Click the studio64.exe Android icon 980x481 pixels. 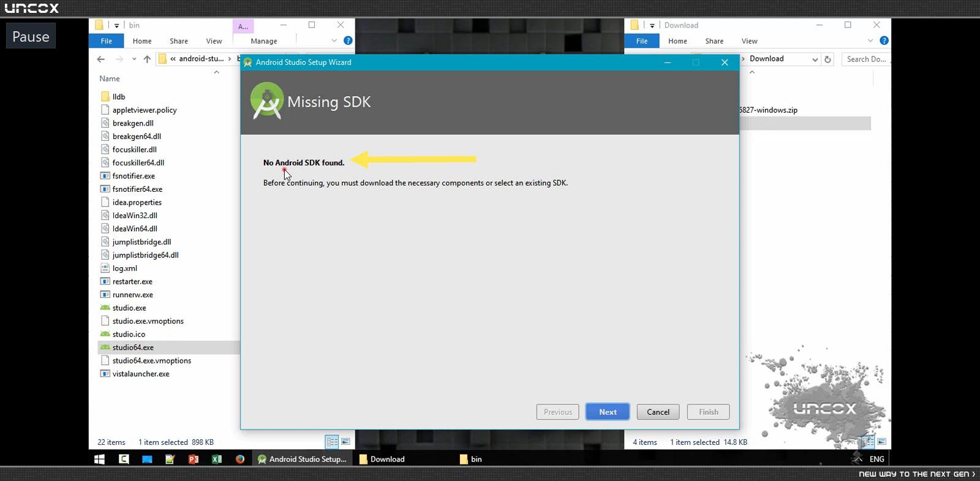click(105, 347)
